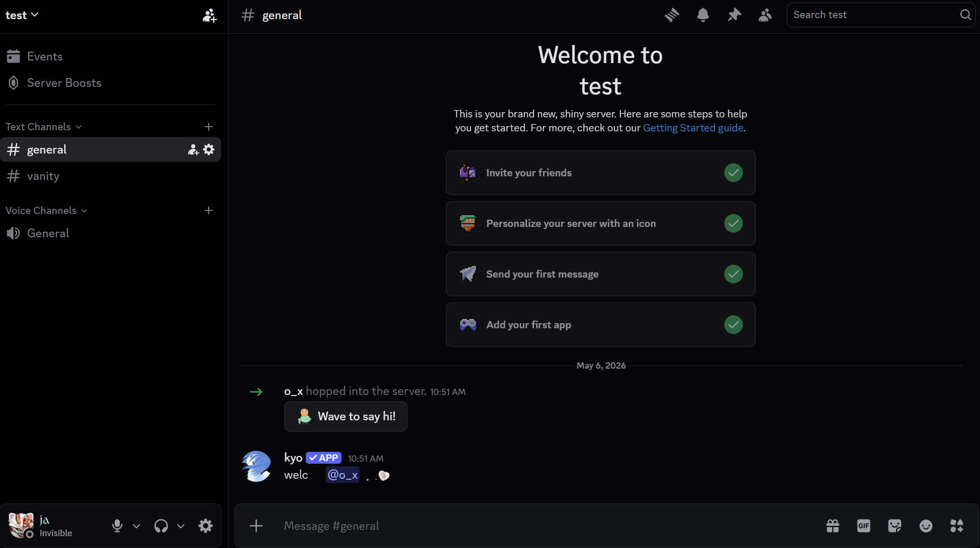
Task: Open headphone output options chevron
Action: tap(181, 526)
